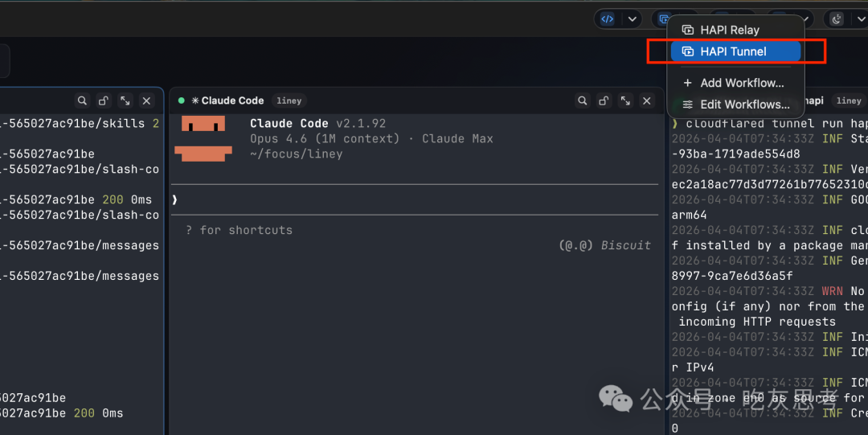Image resolution: width=868 pixels, height=435 pixels.
Task: Click the plus icon beside Add Workflow
Action: point(687,83)
